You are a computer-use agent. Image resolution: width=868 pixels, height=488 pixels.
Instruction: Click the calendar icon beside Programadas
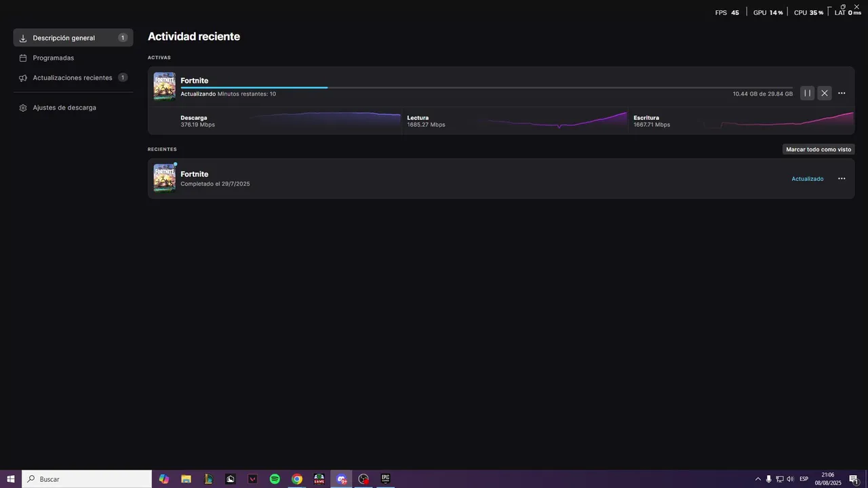click(x=23, y=58)
